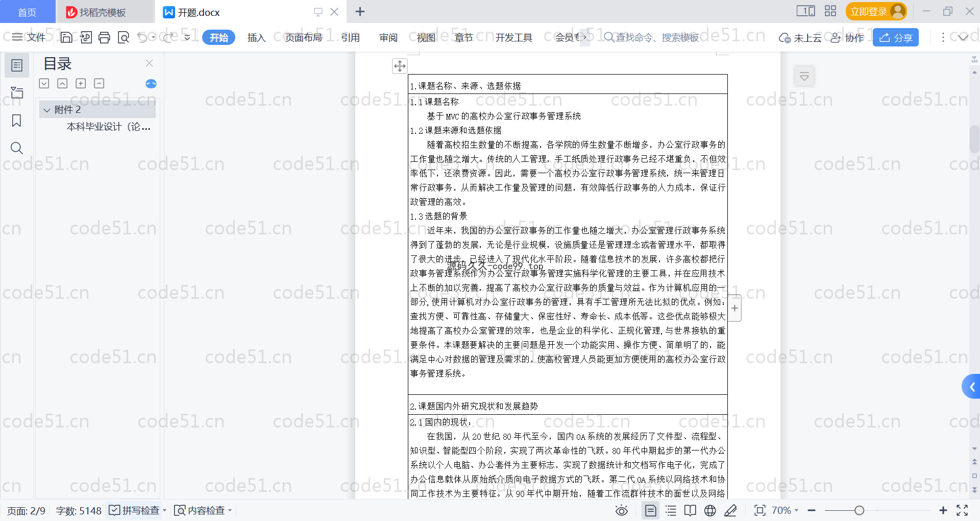
Task: Click 内容检查 button
Action: point(200,510)
